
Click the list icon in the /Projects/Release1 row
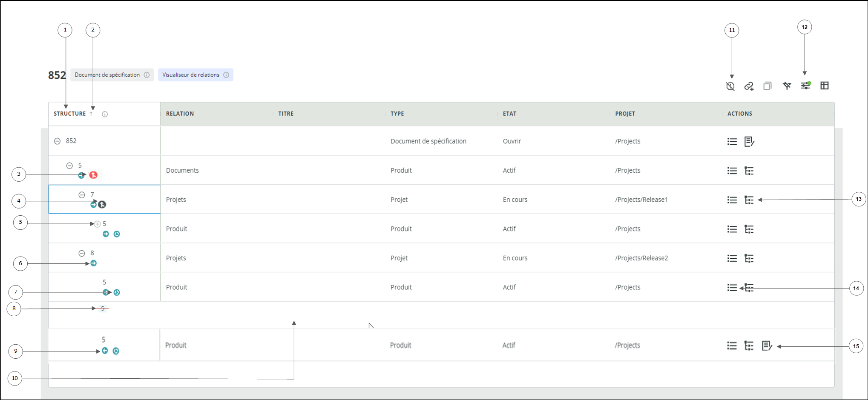732,200
